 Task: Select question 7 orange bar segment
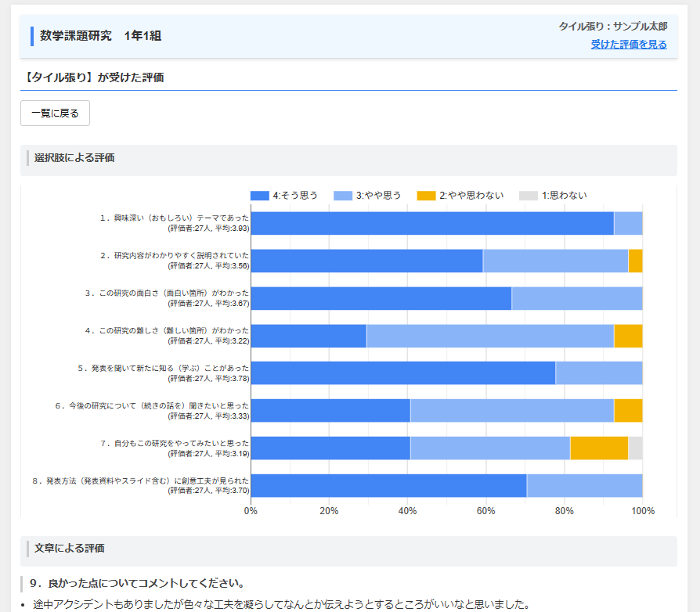(599, 448)
